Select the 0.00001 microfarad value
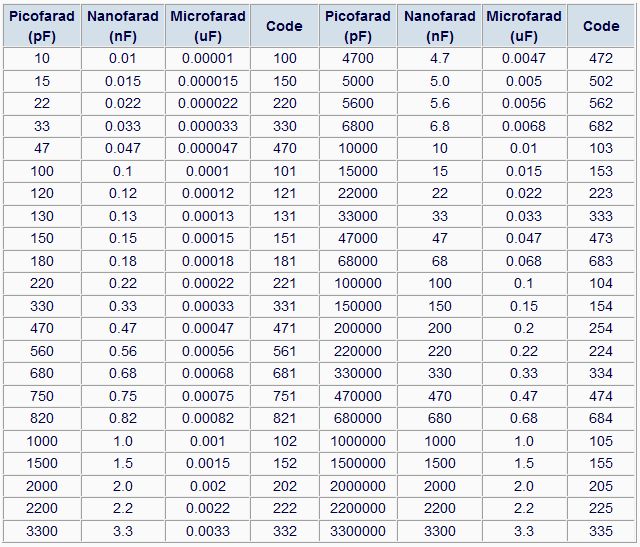Screen dimensions: 640x547 [207, 58]
